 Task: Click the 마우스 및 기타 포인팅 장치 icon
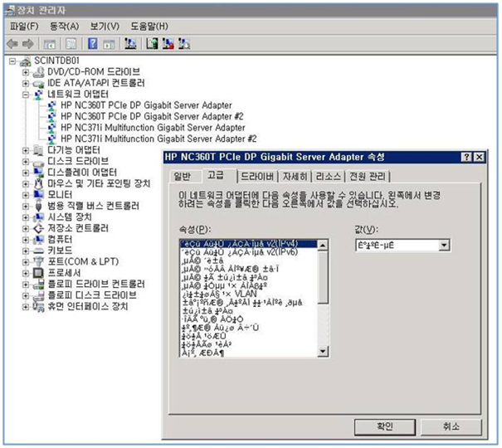(38, 183)
